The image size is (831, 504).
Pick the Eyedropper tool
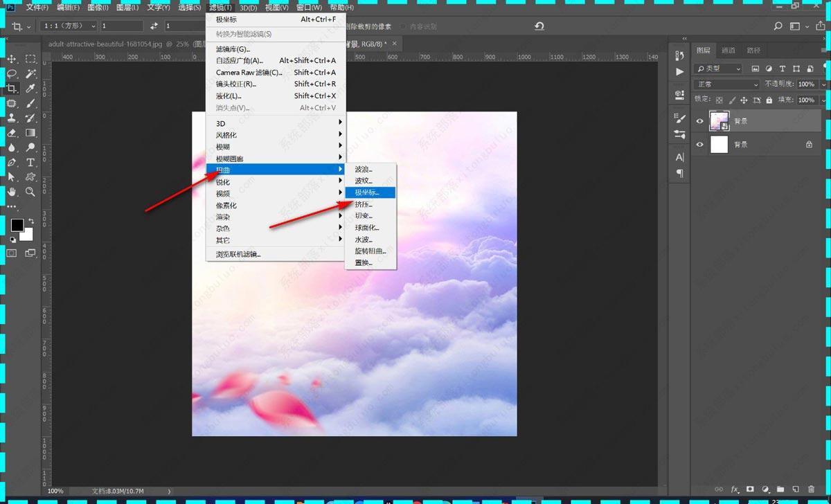point(30,89)
